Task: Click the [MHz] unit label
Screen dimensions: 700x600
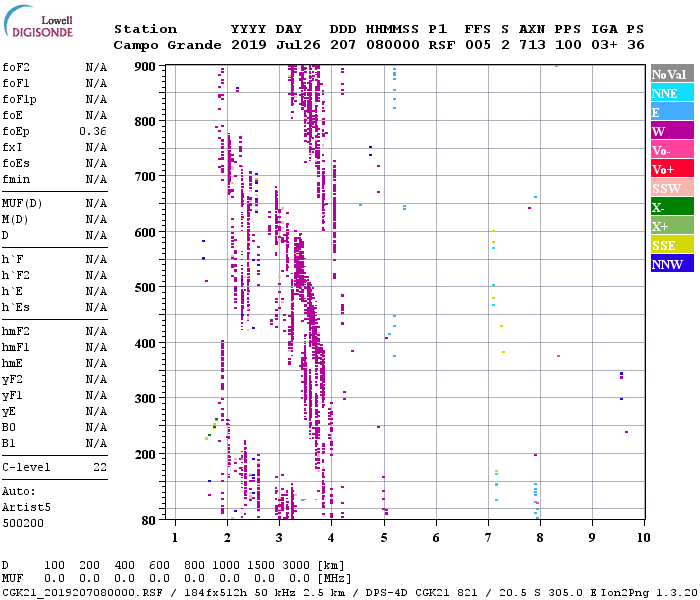Action: point(335,579)
